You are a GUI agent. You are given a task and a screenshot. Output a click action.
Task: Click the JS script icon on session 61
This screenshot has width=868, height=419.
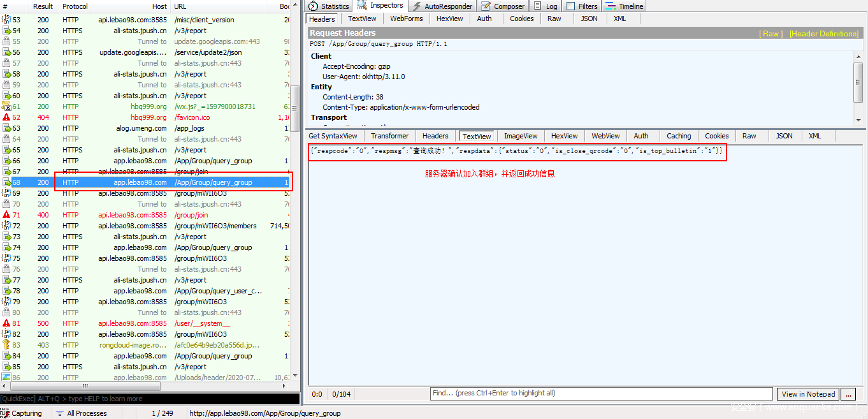(x=6, y=107)
